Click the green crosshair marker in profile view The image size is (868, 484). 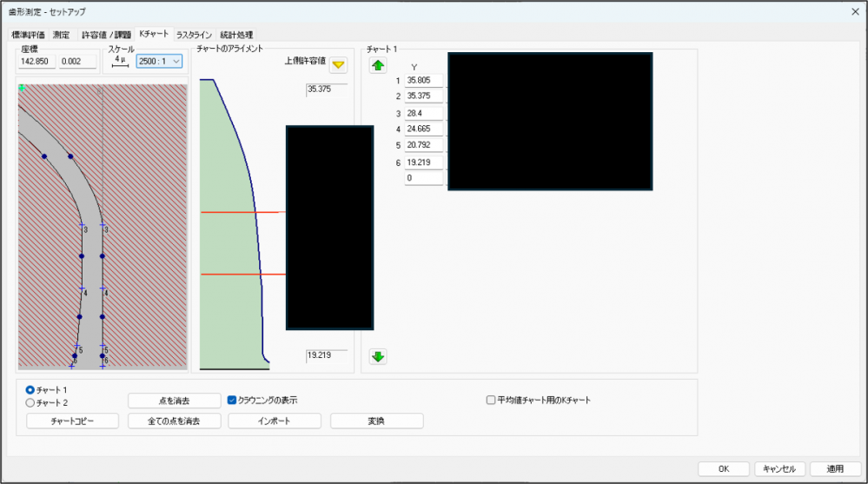[22, 89]
